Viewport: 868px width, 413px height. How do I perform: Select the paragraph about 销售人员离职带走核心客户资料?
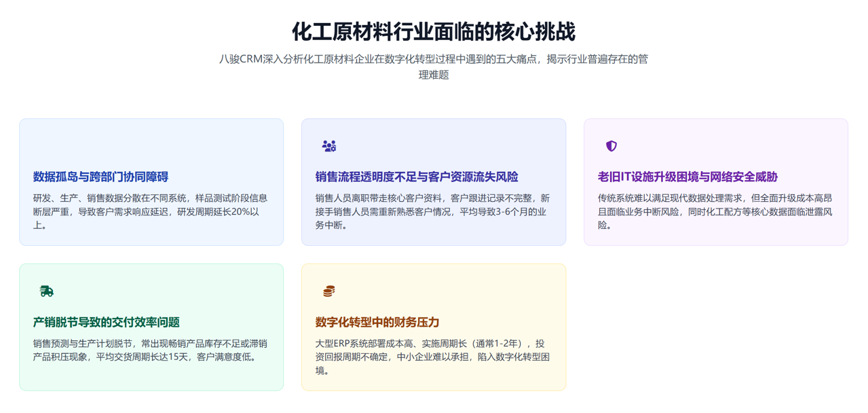coord(433,212)
